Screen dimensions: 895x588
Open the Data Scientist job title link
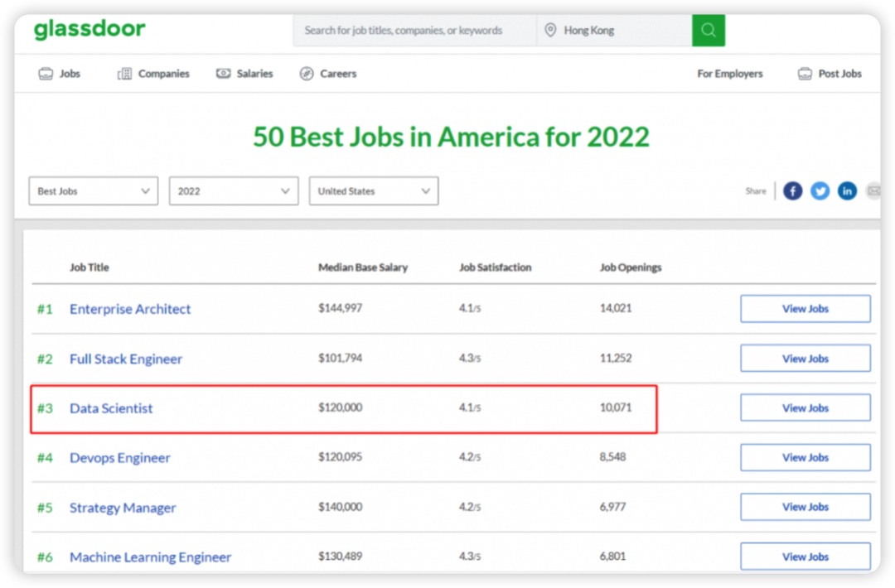point(111,408)
